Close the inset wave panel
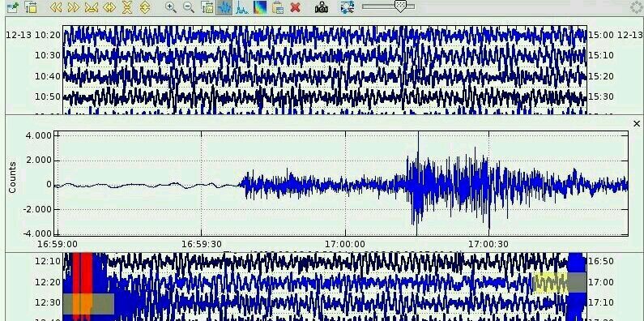This screenshot has height=321, width=644. tap(637, 123)
